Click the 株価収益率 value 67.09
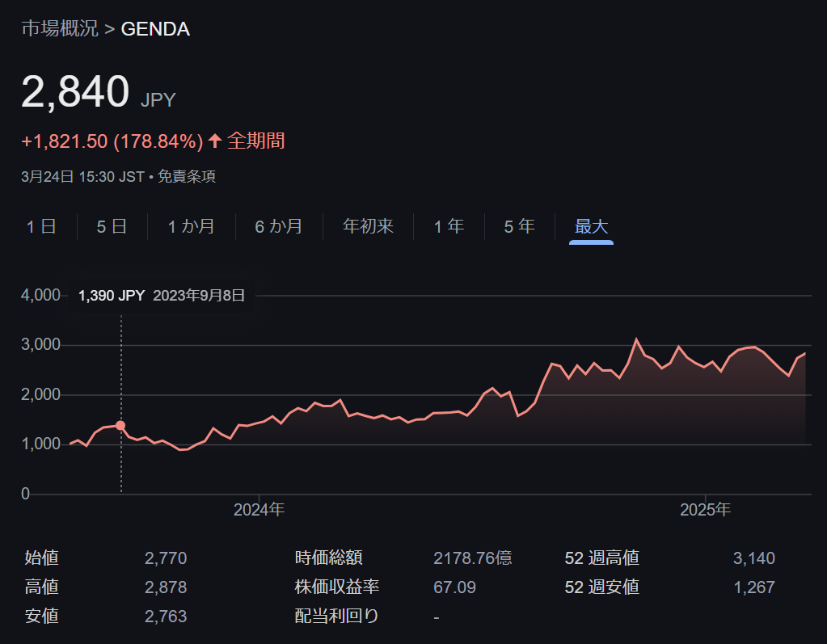This screenshot has height=644, width=827. (454, 587)
